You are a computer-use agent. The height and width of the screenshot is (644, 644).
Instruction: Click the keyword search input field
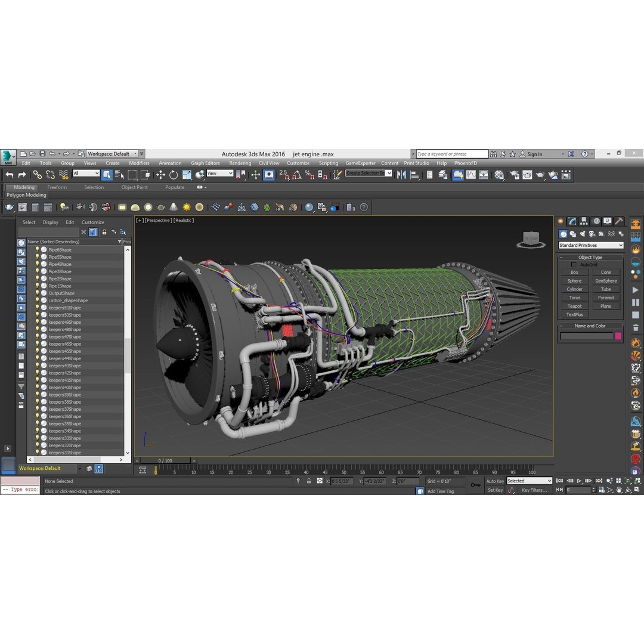point(452,154)
